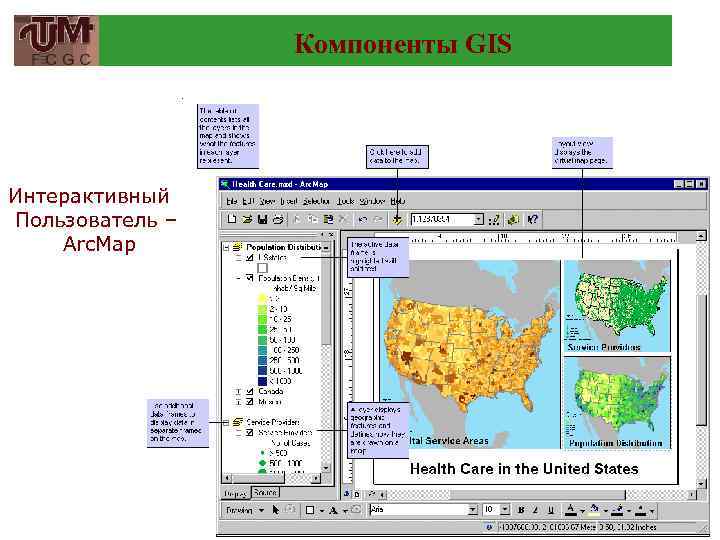
Task: Open the font size 10 dropdown
Action: [505, 510]
